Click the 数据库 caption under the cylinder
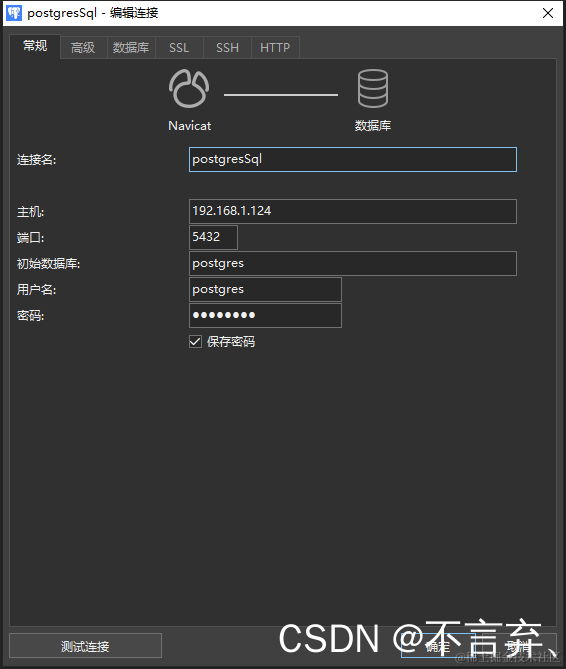This screenshot has height=669, width=566. pyautogui.click(x=373, y=126)
